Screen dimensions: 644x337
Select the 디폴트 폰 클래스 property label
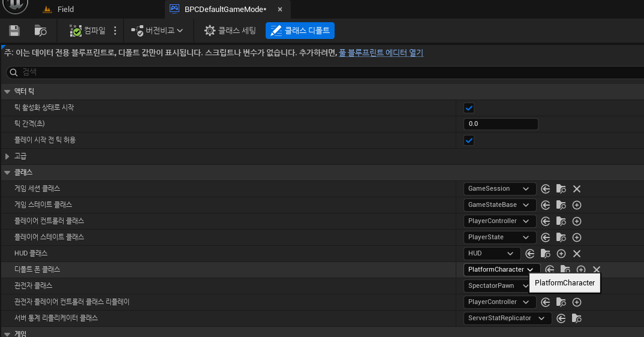coord(37,270)
